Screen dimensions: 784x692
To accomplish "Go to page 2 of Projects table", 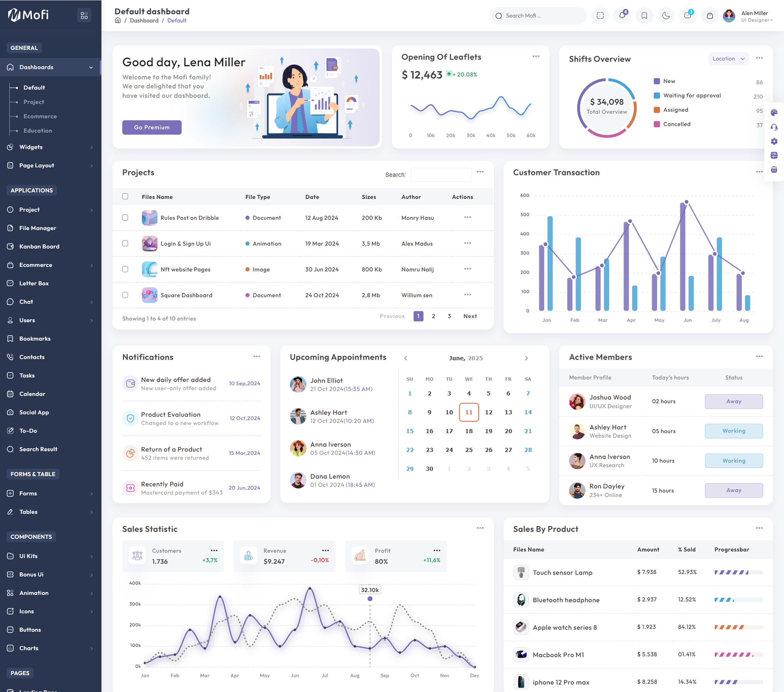I will (x=433, y=316).
